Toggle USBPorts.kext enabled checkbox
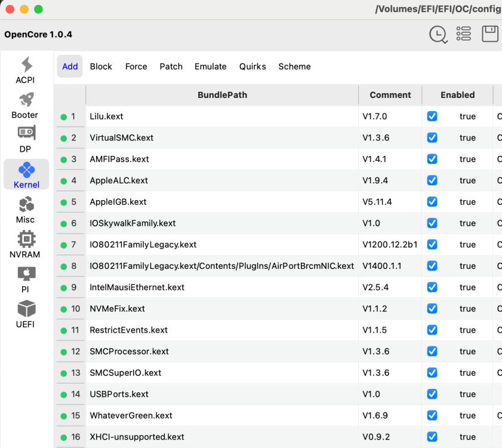502x448 pixels. click(432, 394)
